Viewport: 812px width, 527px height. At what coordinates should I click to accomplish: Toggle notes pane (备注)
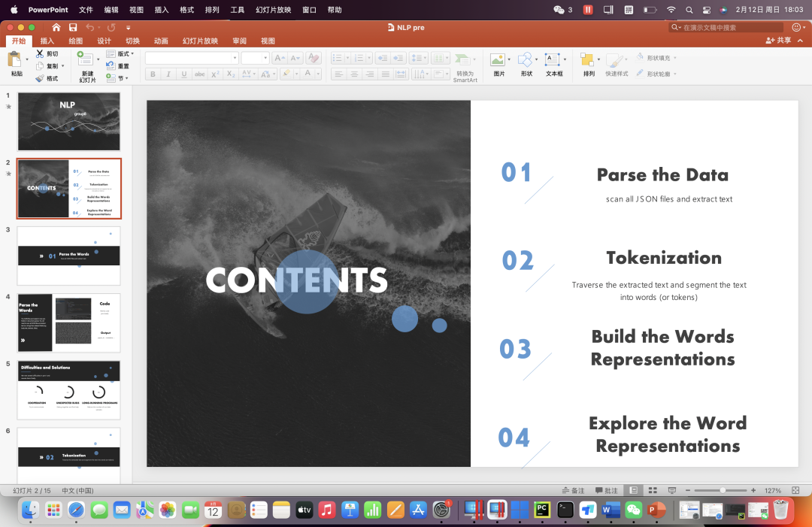573,490
